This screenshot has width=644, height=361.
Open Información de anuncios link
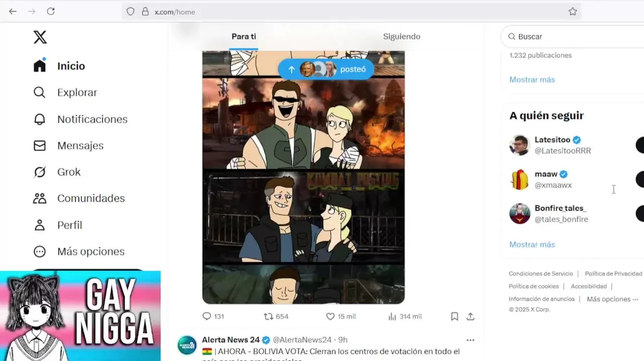pos(542,299)
